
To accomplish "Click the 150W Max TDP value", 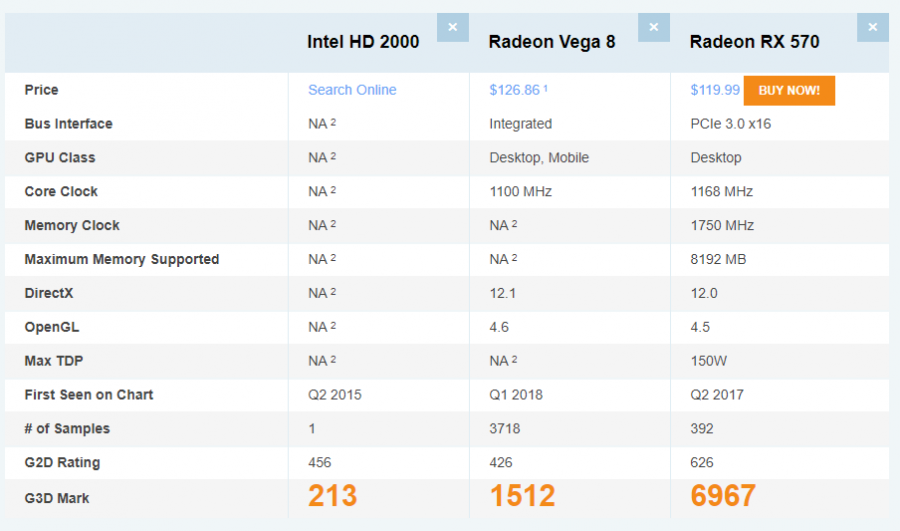I will (x=708, y=361).
